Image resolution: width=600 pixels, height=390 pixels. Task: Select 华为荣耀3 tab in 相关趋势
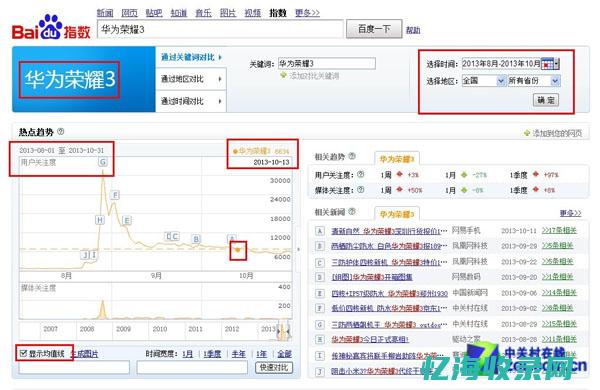pyautogui.click(x=396, y=158)
